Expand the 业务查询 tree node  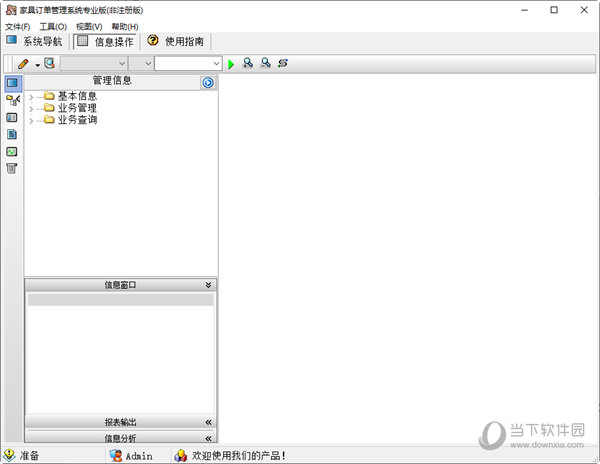click(x=31, y=120)
